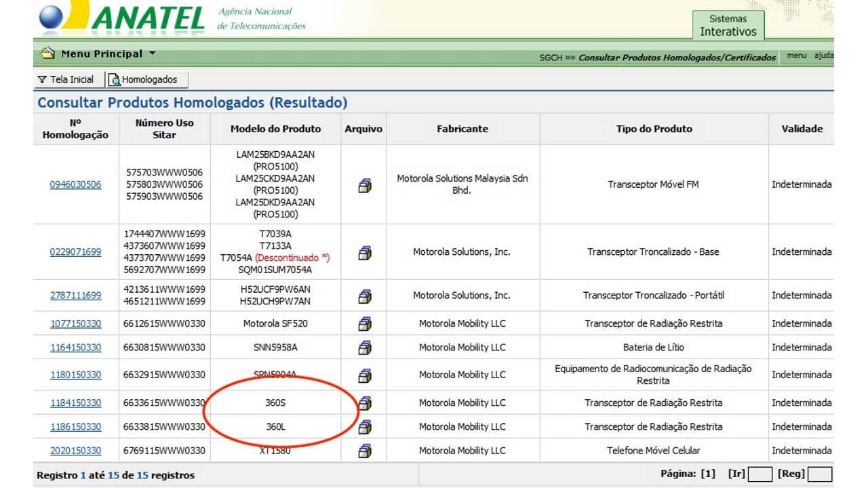Click the Reg records input field

pos(820,474)
